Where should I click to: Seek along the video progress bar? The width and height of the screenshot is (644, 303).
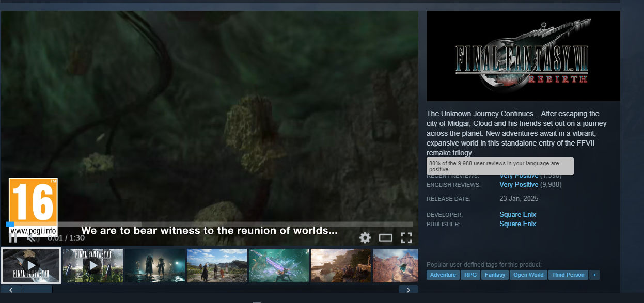(210, 224)
